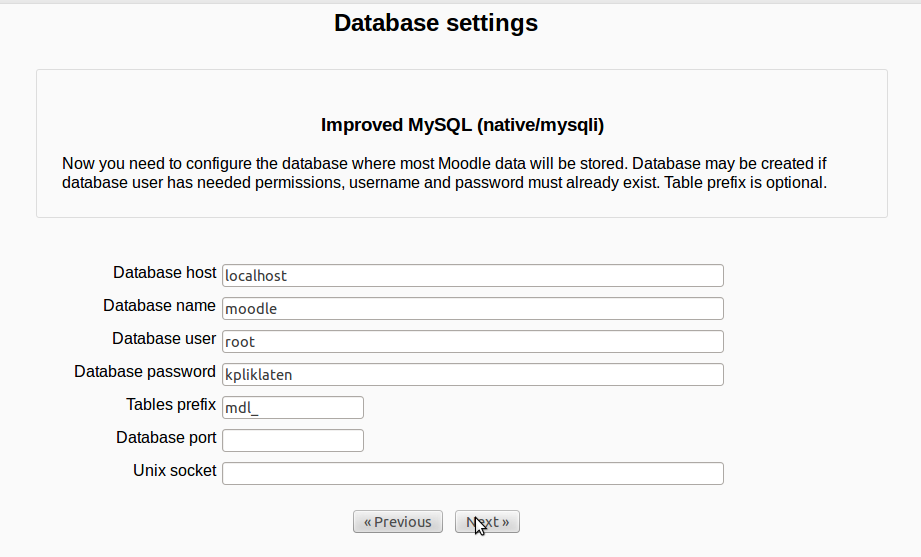Click the "Database port" label
Viewport: 921px width, 557px height.
click(x=166, y=437)
